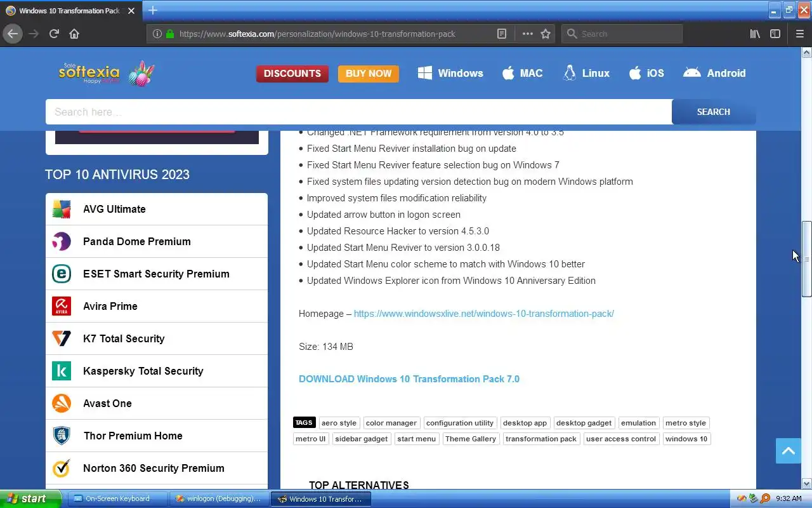Click the scrollbar down arrow
Screen dimensions: 812x508
(806, 483)
